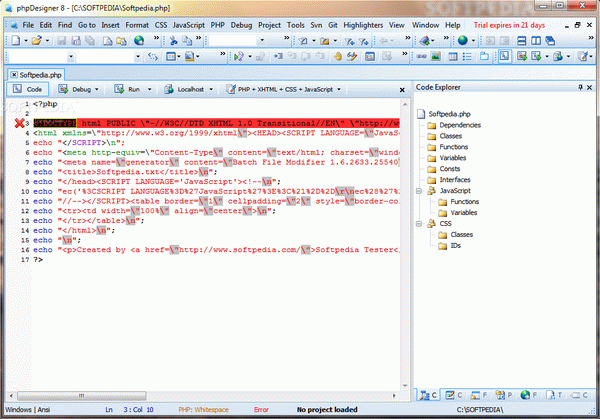Click the blue globe browser icon

(463, 40)
